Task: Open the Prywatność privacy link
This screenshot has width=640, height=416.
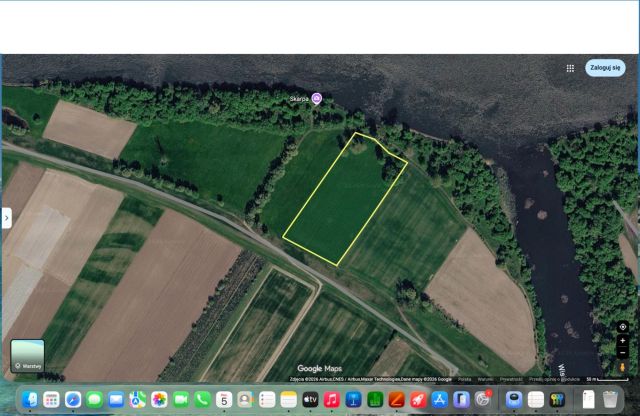Action: (x=511, y=379)
